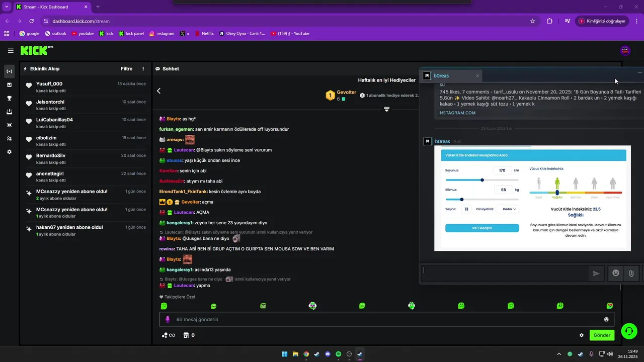644x362 pixels.
Task: Select the Stream - Kick Dashboard tab
Action: 52,7
